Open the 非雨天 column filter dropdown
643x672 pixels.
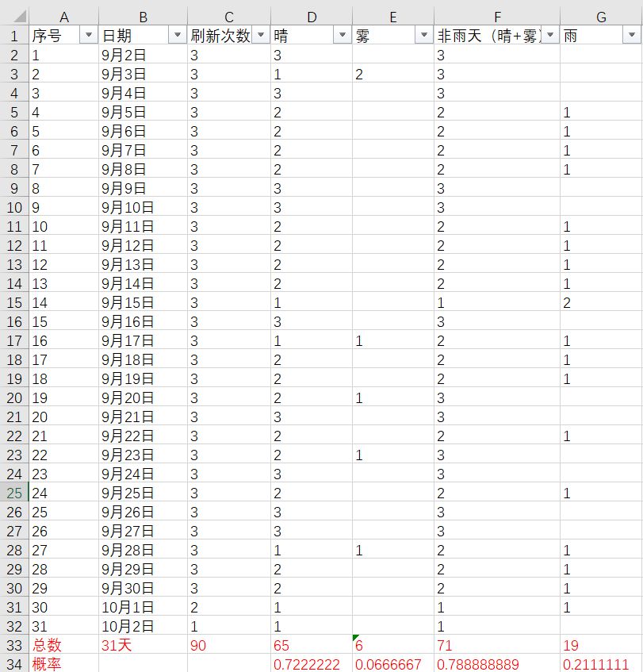click(550, 35)
